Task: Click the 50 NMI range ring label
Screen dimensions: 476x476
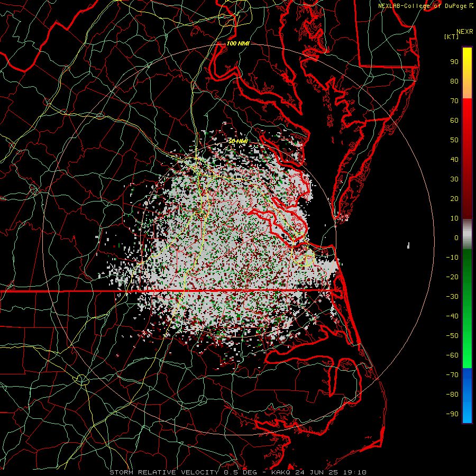Action: pos(238,141)
